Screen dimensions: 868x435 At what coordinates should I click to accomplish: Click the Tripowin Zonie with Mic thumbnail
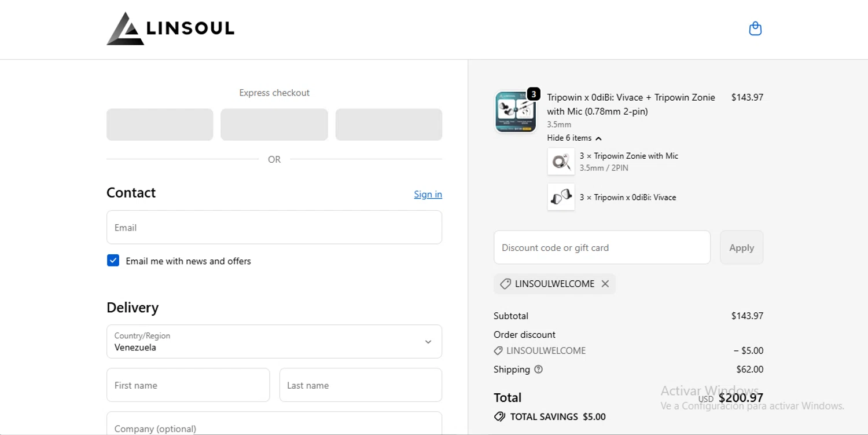pos(561,161)
